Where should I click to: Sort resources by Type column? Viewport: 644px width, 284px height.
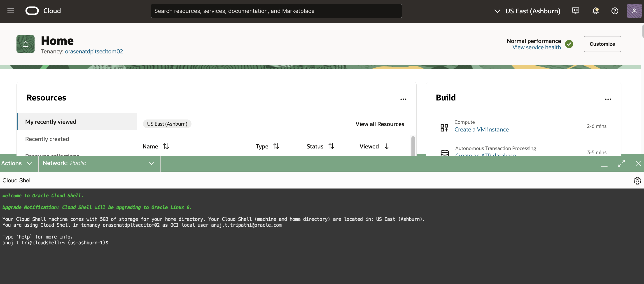click(x=276, y=146)
